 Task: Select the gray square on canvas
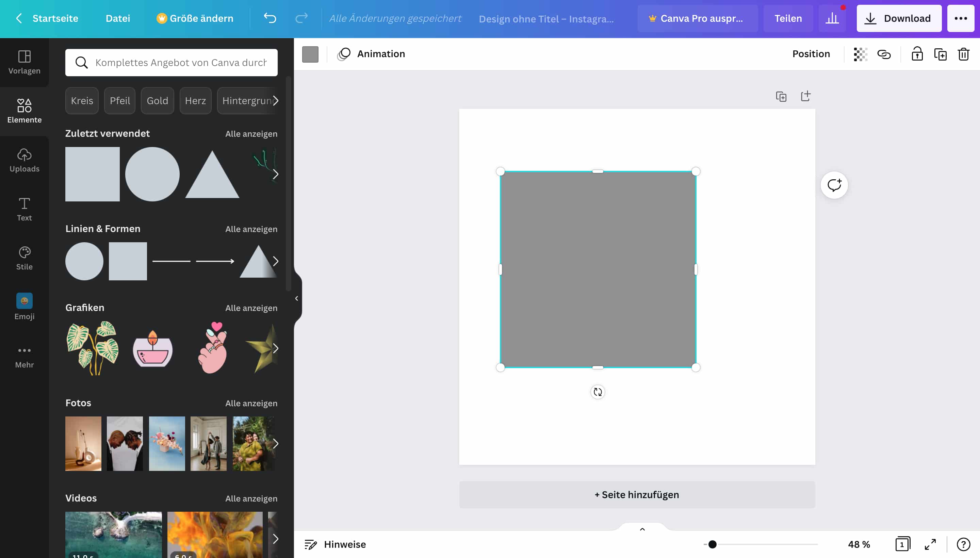coord(598,269)
